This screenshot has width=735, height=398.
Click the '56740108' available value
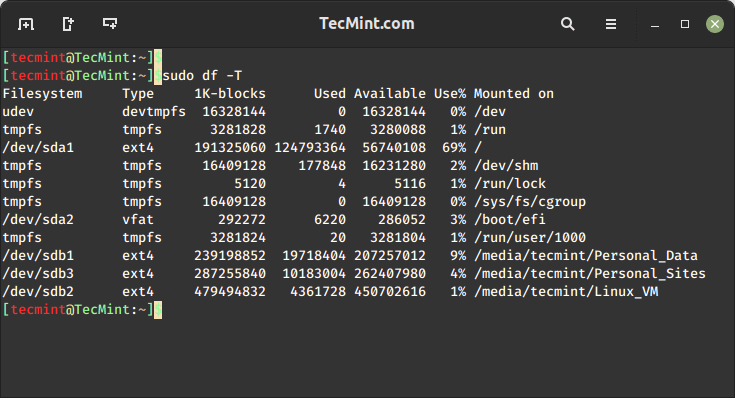[394, 148]
